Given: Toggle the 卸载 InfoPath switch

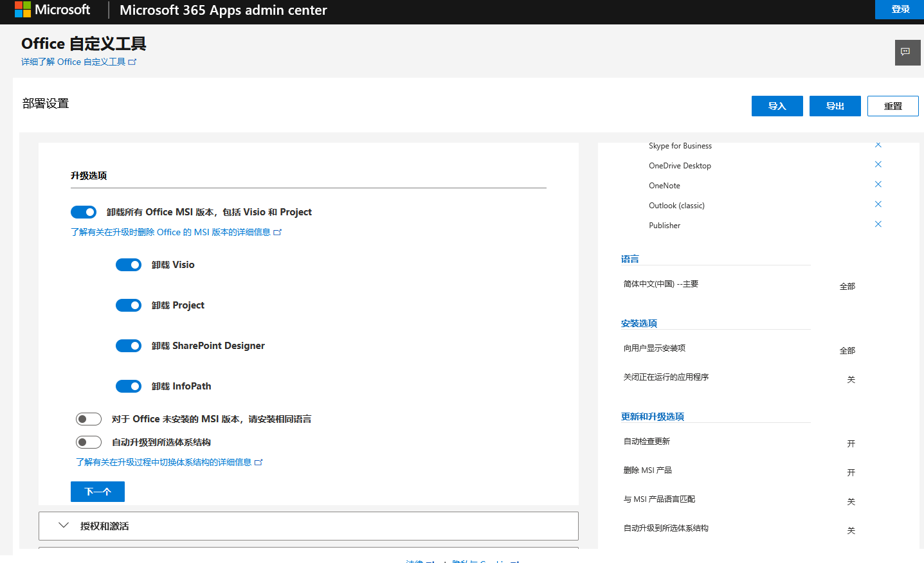Looking at the screenshot, I should [x=129, y=386].
